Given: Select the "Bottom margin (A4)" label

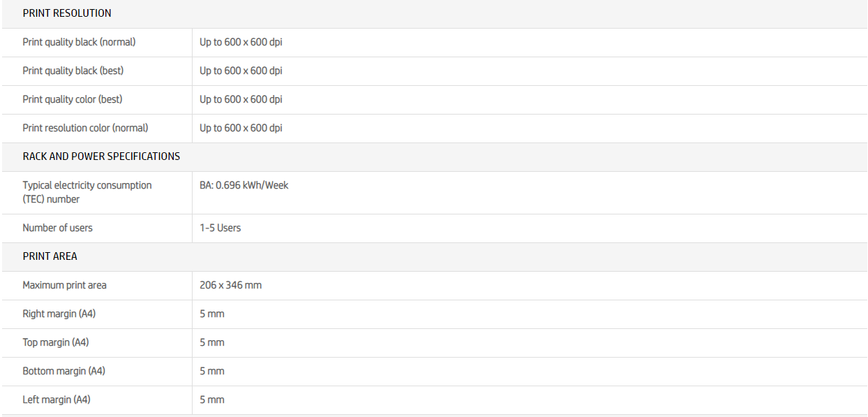Looking at the screenshot, I should point(63,371).
